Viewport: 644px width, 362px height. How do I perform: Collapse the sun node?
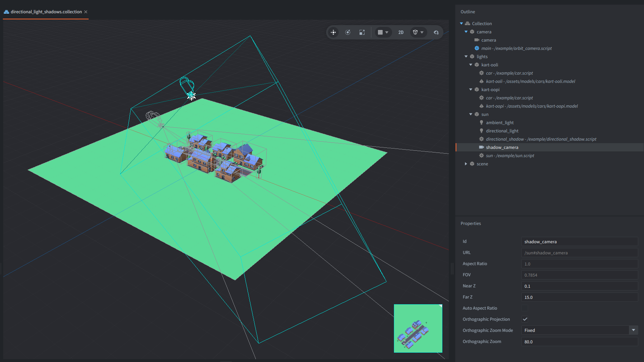(x=471, y=114)
